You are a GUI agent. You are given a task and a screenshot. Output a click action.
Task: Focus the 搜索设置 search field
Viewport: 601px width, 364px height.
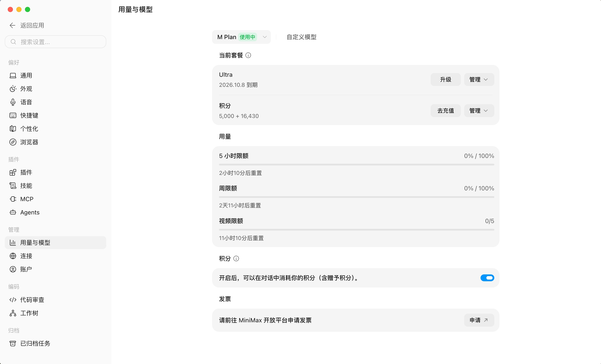tap(55, 42)
